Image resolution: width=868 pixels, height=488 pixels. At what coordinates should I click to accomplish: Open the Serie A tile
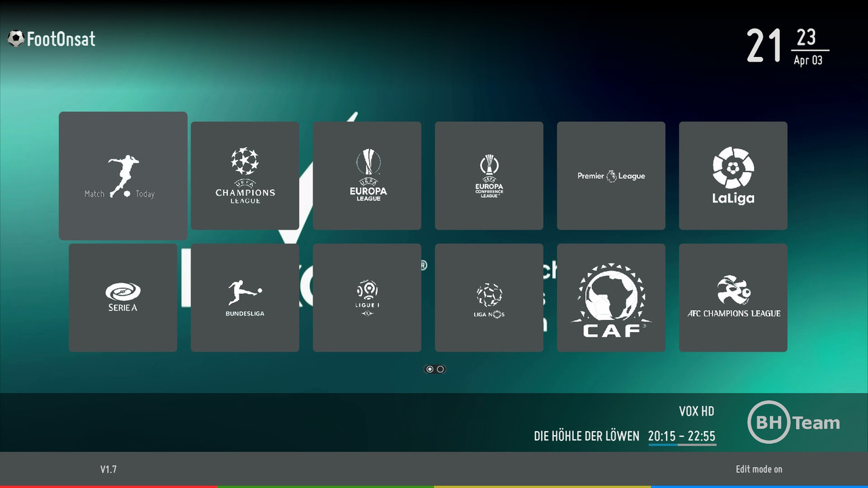[123, 298]
